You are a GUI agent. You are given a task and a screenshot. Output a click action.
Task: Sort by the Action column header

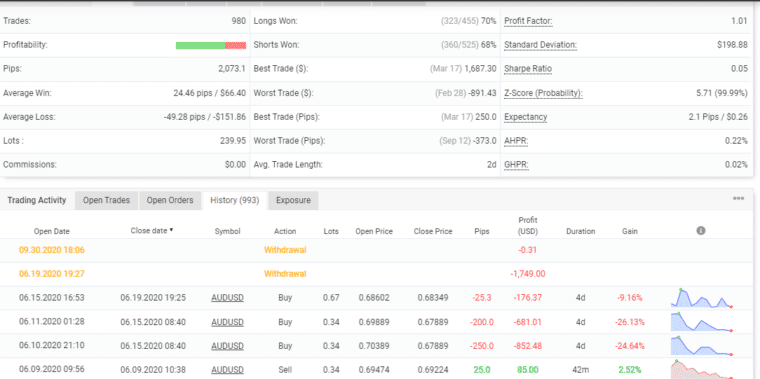[285, 231]
